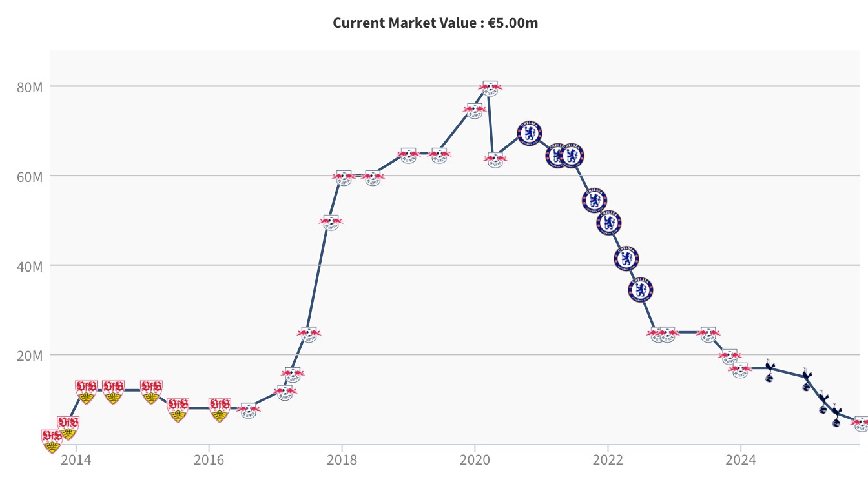
Task: Click the Stuttgart crest at 2016
Action: (x=220, y=410)
